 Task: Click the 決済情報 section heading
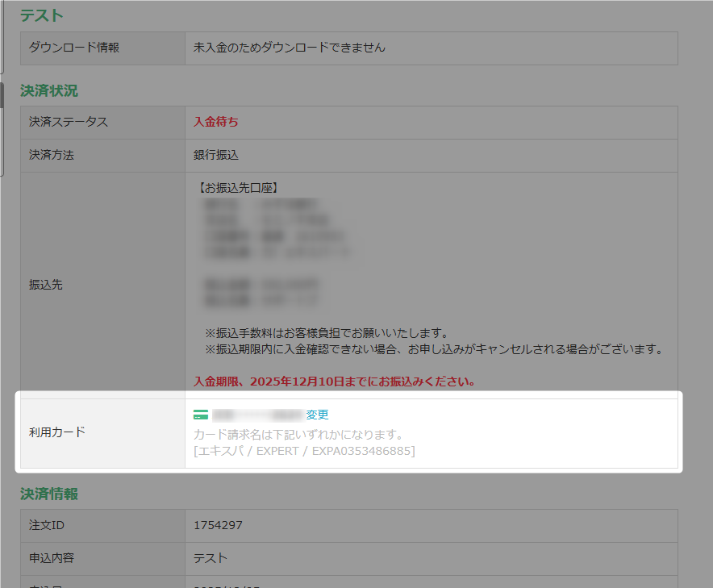coord(49,494)
